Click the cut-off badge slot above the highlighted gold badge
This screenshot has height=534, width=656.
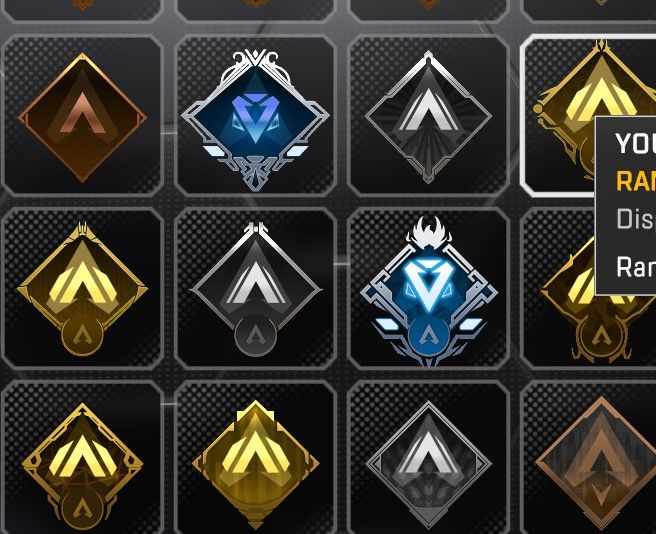pos(589,9)
